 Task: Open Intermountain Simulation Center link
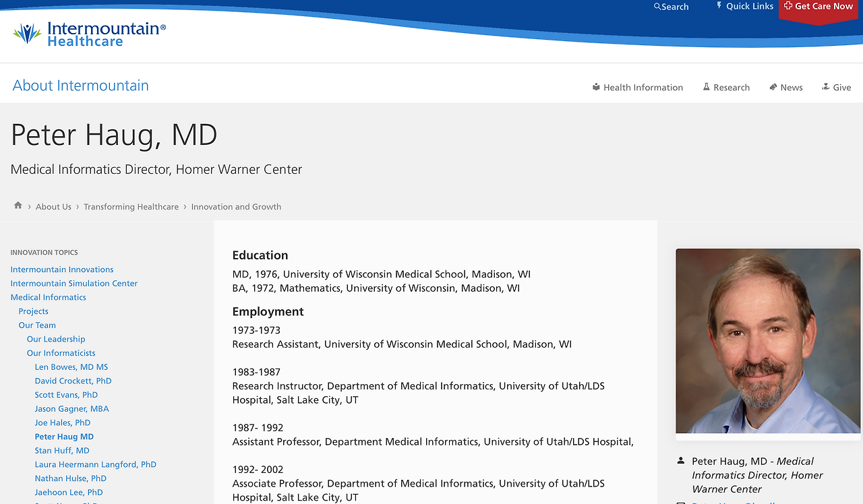(x=74, y=284)
